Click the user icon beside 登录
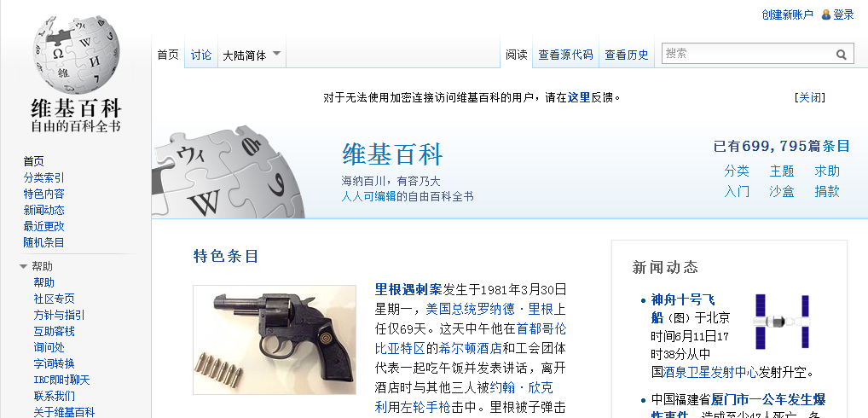Screen dimensions: 868x418 (826, 15)
